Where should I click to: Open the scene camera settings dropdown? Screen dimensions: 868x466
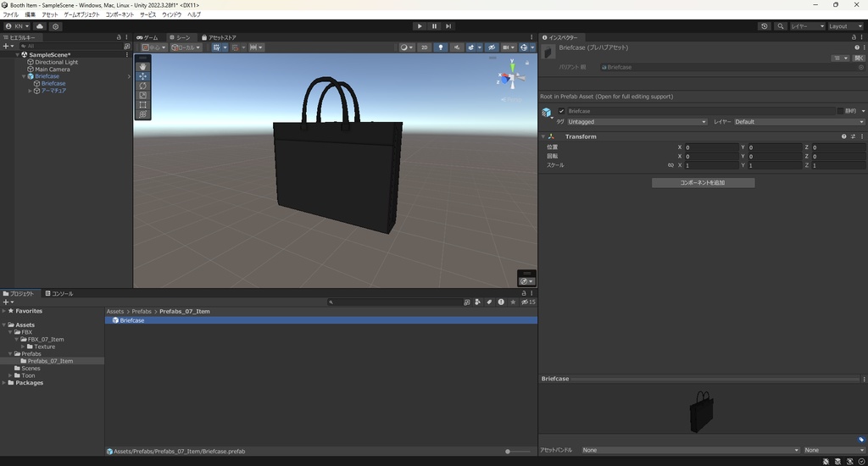click(508, 47)
